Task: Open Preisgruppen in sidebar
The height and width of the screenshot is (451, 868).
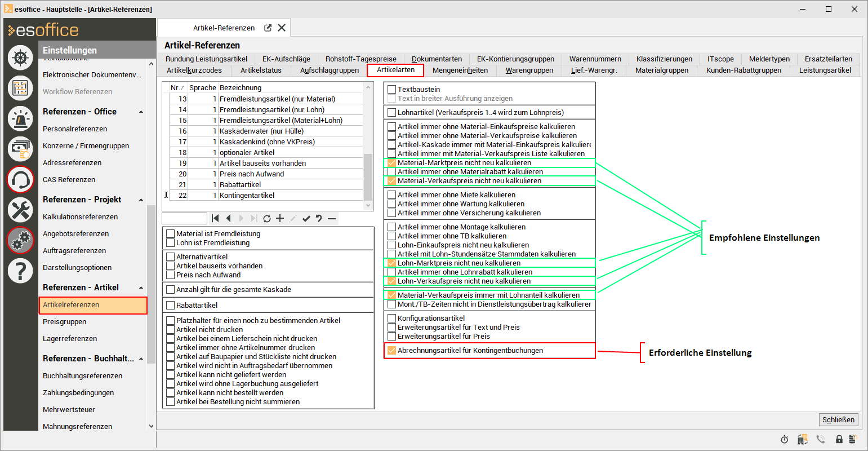Action: pos(65,322)
